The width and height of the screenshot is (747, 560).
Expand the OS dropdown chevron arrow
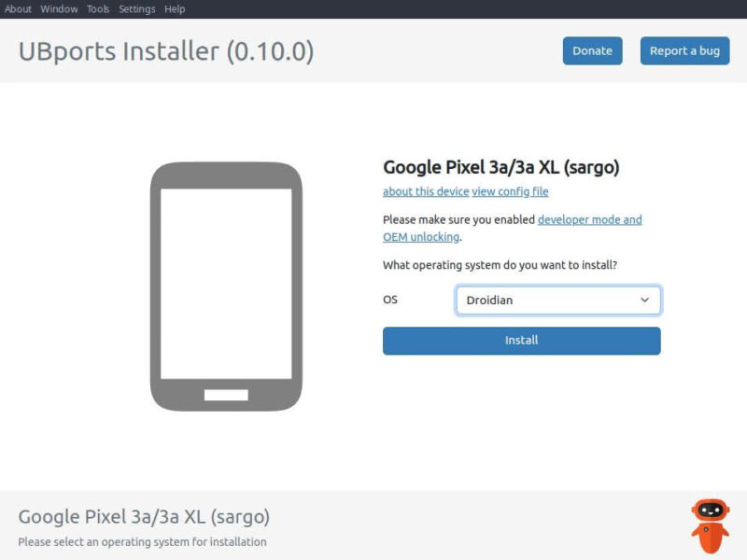pyautogui.click(x=644, y=301)
